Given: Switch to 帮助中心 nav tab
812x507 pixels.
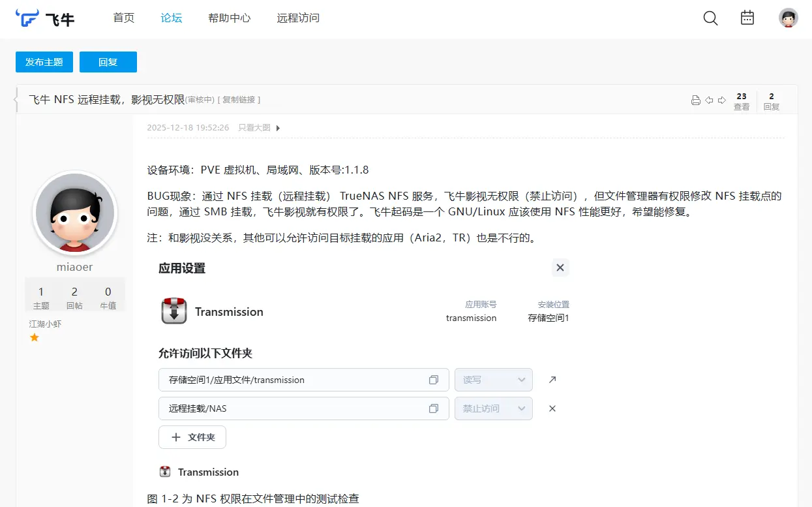Looking at the screenshot, I should (x=229, y=18).
